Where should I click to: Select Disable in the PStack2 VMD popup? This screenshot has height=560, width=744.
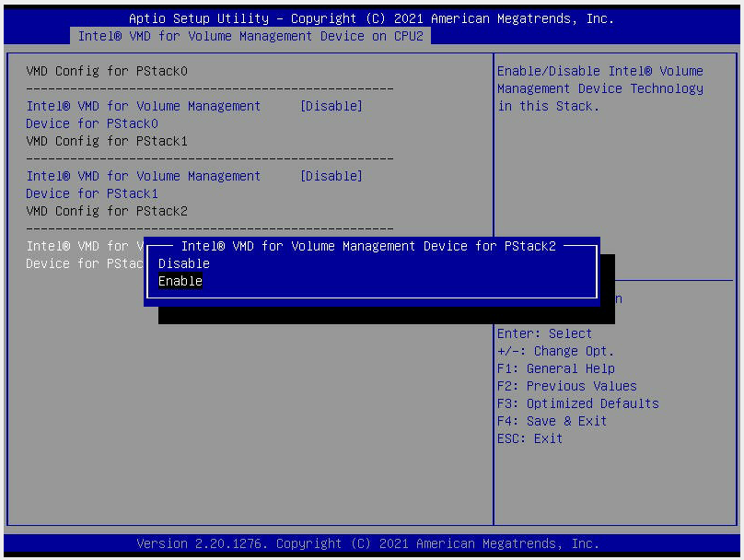pos(183,263)
